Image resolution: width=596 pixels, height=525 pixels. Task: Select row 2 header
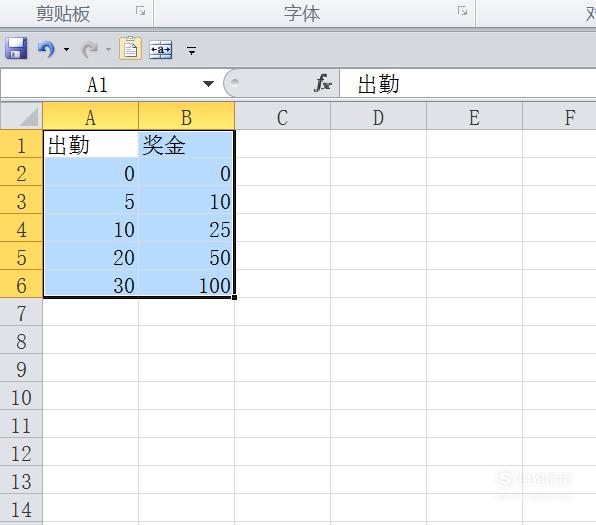(21, 172)
